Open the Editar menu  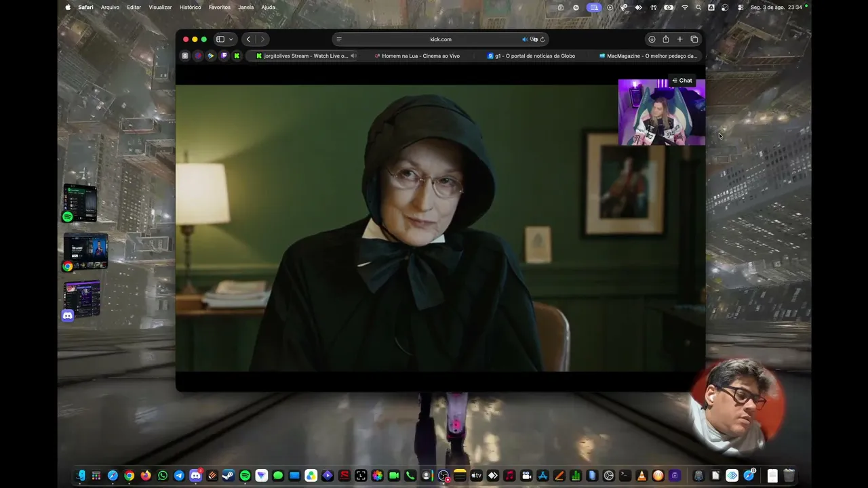(x=134, y=7)
